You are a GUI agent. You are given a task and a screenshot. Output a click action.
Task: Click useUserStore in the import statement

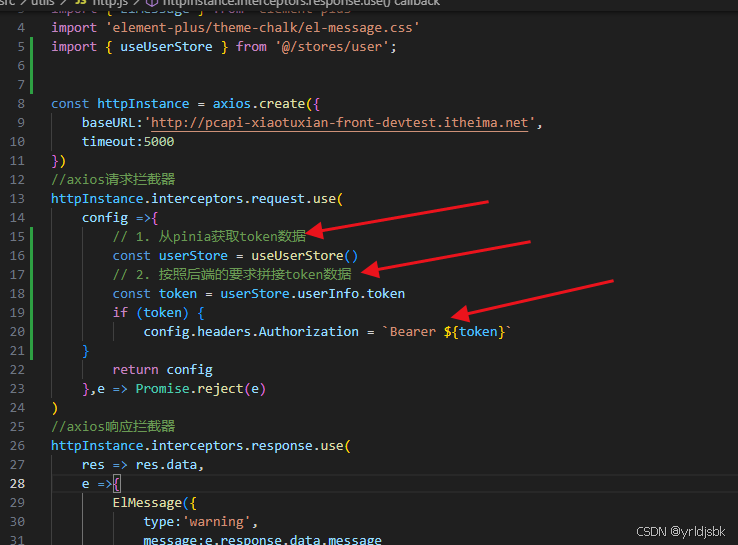[166, 47]
